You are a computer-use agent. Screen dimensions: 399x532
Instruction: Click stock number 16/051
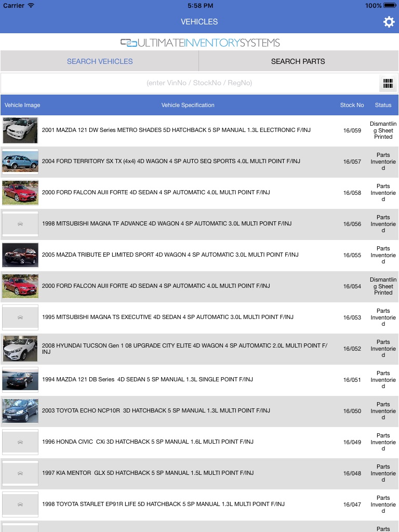352,380
